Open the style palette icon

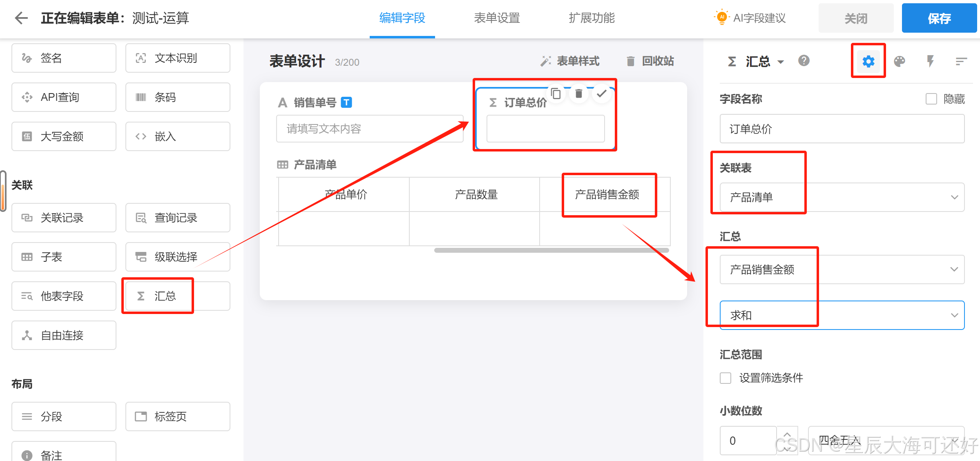coord(900,61)
